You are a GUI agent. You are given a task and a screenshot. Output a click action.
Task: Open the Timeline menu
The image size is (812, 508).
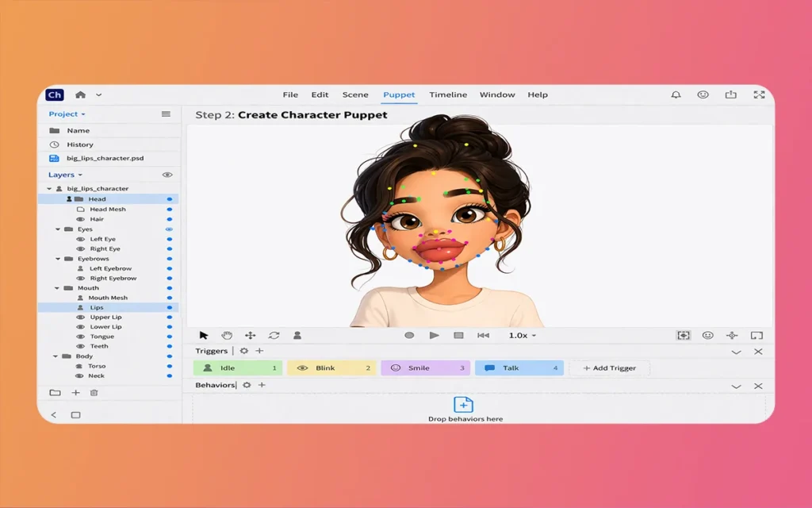448,94
